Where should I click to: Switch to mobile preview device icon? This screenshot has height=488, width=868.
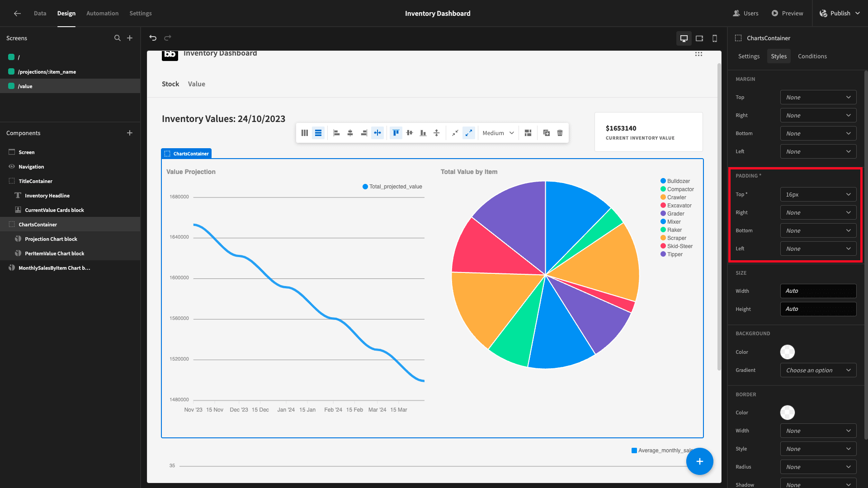coord(715,38)
